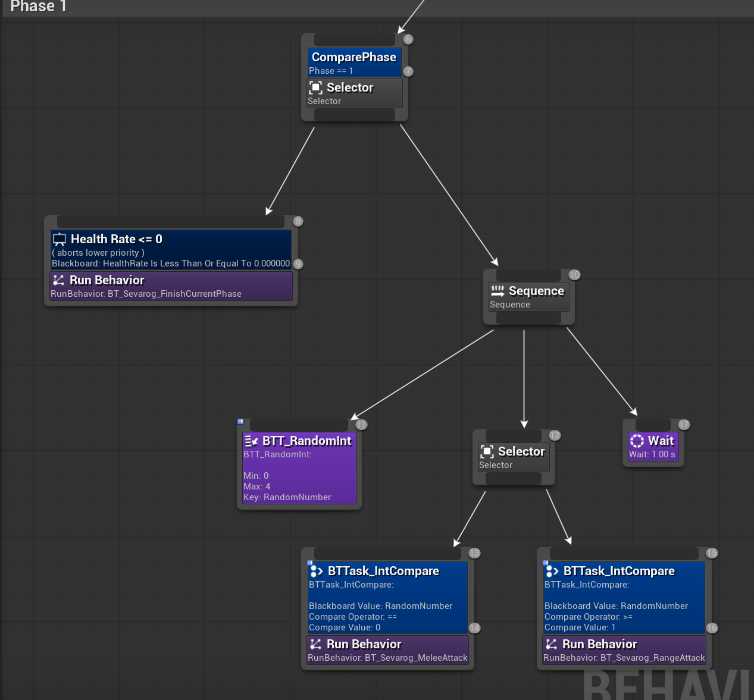Click the "Compare Value: 0" text
The height and width of the screenshot is (700, 754).
(x=345, y=627)
